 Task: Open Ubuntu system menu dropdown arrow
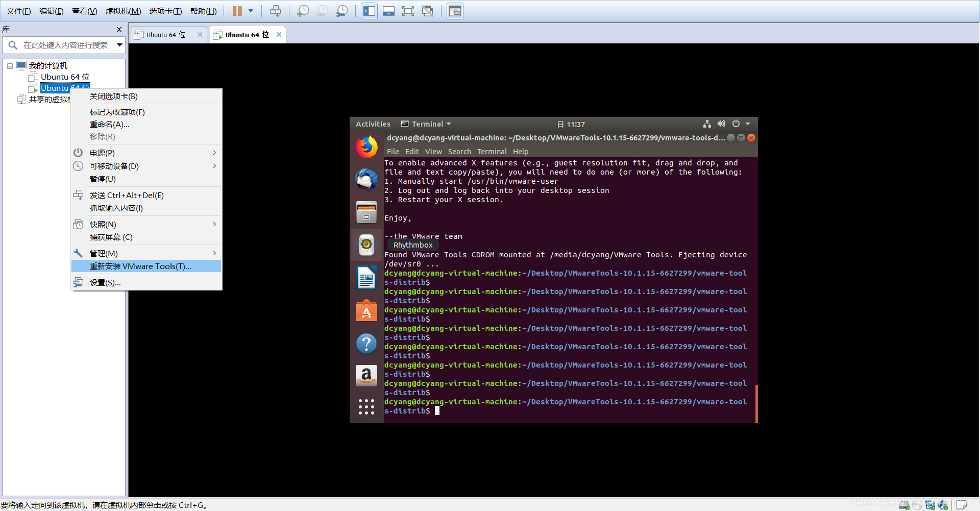[748, 124]
